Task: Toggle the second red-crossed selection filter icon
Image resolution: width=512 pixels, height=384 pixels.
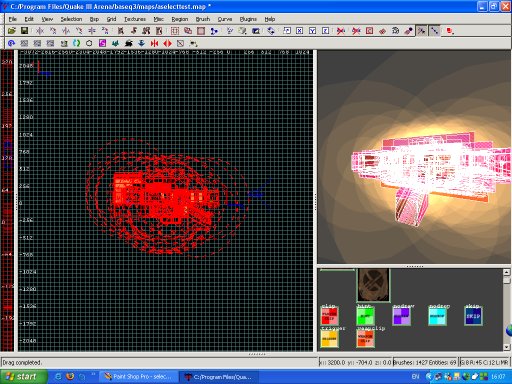Action: click(356, 31)
